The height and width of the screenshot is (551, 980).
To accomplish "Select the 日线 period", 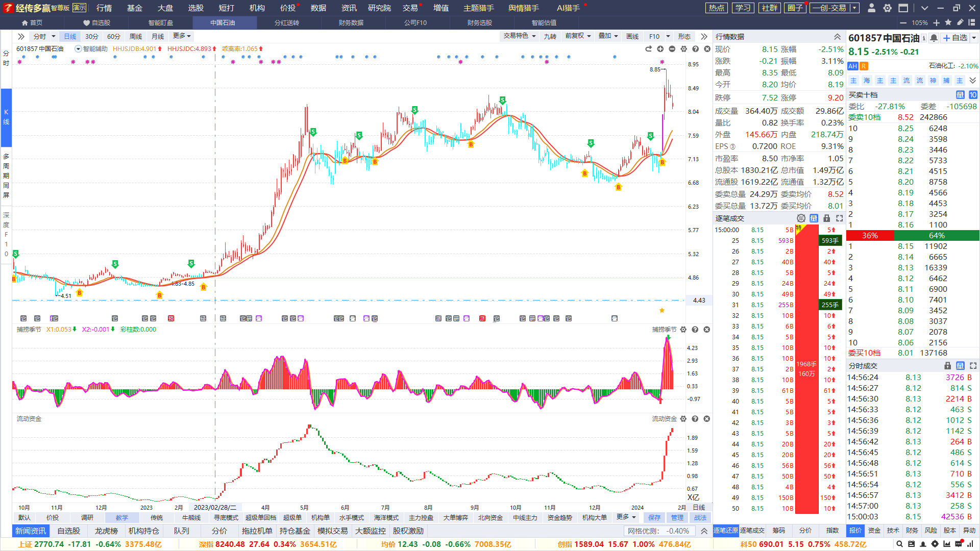I will pyautogui.click(x=70, y=36).
